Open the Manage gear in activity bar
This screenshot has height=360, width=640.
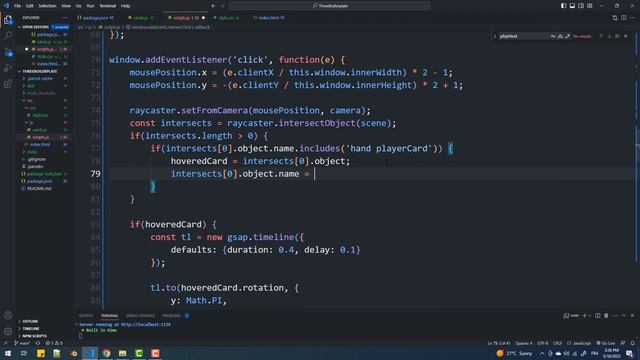pos(8,331)
